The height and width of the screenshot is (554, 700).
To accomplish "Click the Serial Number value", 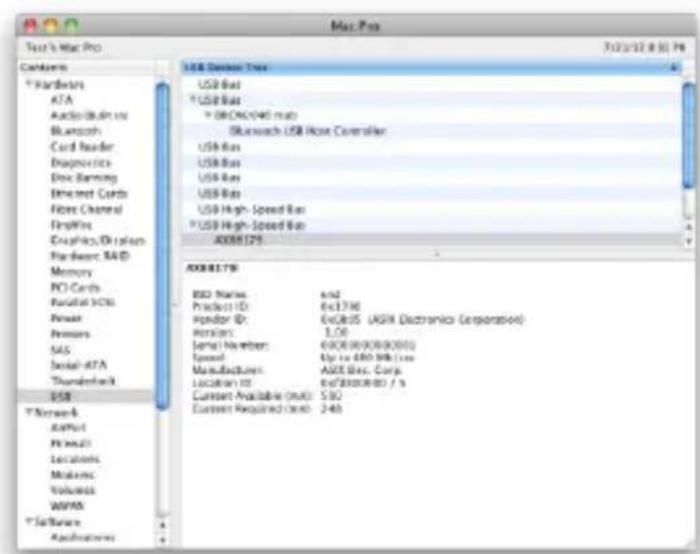I will 368,345.
